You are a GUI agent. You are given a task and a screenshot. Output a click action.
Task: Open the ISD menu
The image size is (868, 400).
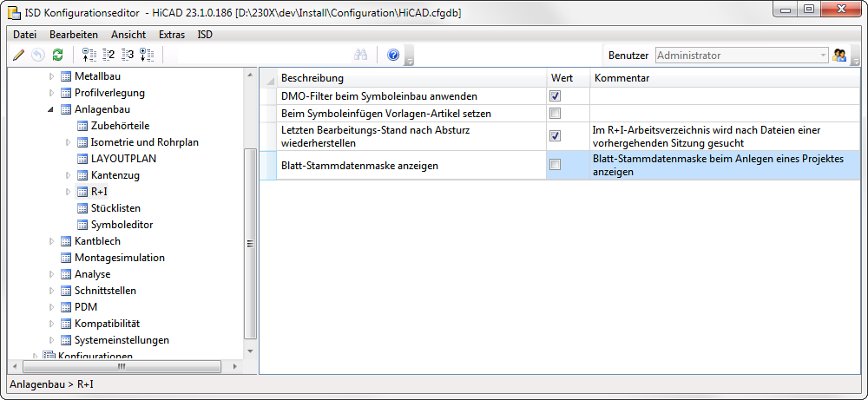pyautogui.click(x=205, y=35)
